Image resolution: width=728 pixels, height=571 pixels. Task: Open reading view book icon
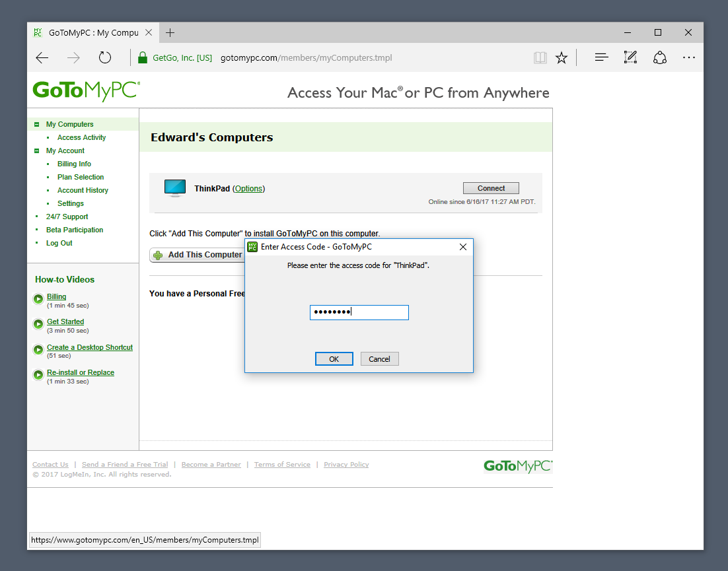[540, 57]
